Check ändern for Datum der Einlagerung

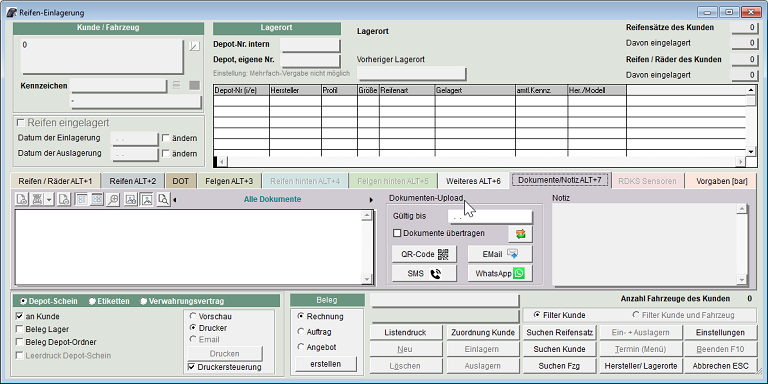click(x=166, y=138)
